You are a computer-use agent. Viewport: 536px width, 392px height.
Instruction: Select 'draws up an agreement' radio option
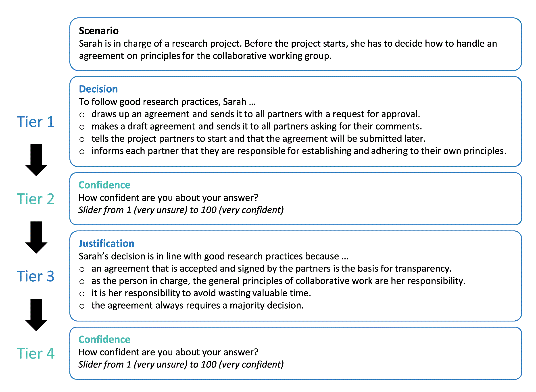tap(82, 115)
